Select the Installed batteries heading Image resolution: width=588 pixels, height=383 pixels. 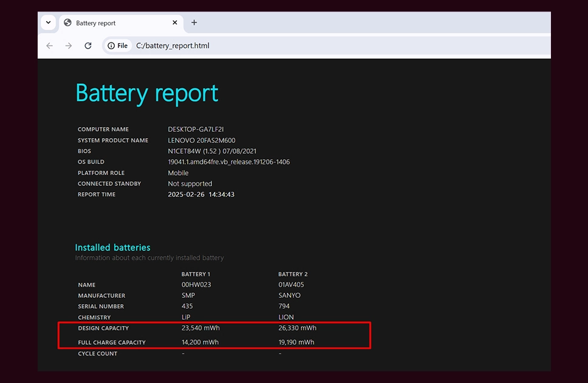112,247
